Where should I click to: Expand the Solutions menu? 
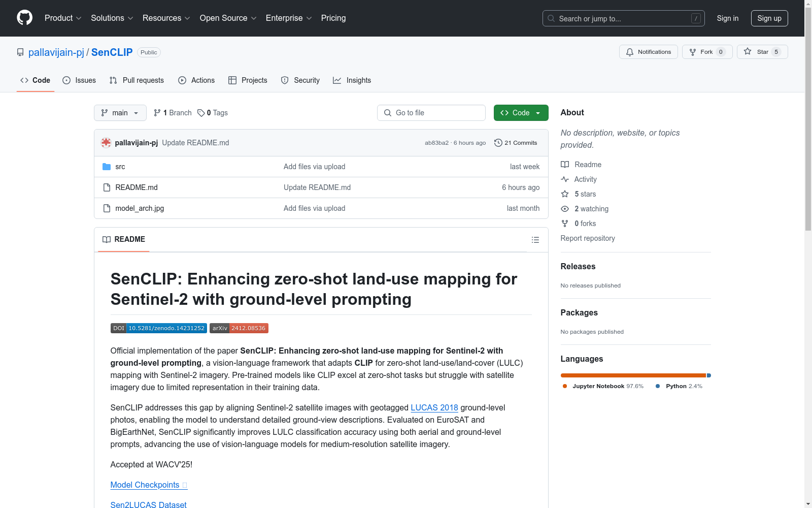[112, 18]
